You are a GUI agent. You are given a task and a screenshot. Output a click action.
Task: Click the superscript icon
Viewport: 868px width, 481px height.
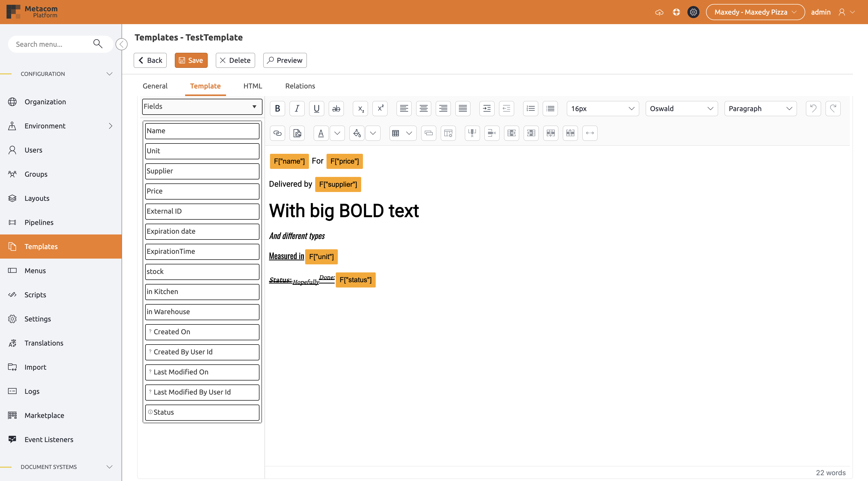pyautogui.click(x=380, y=109)
